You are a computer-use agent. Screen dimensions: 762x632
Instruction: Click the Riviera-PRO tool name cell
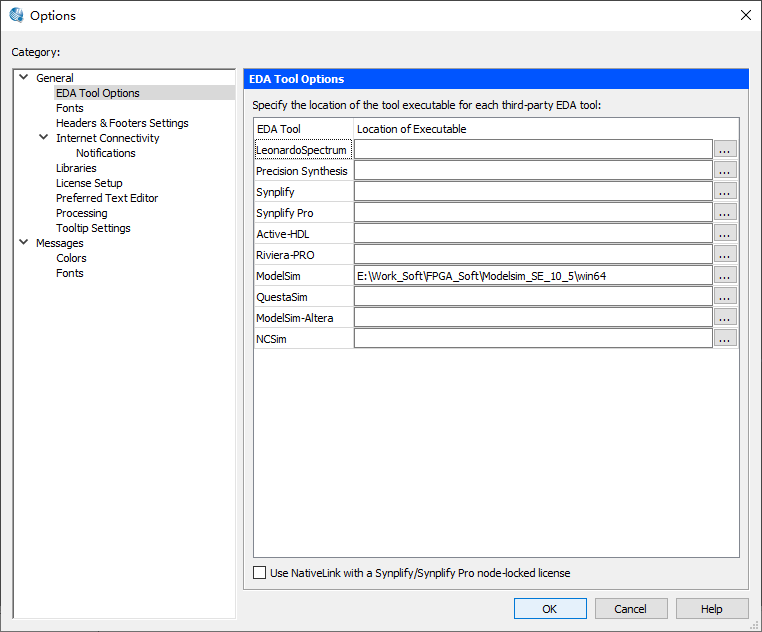[303, 255]
